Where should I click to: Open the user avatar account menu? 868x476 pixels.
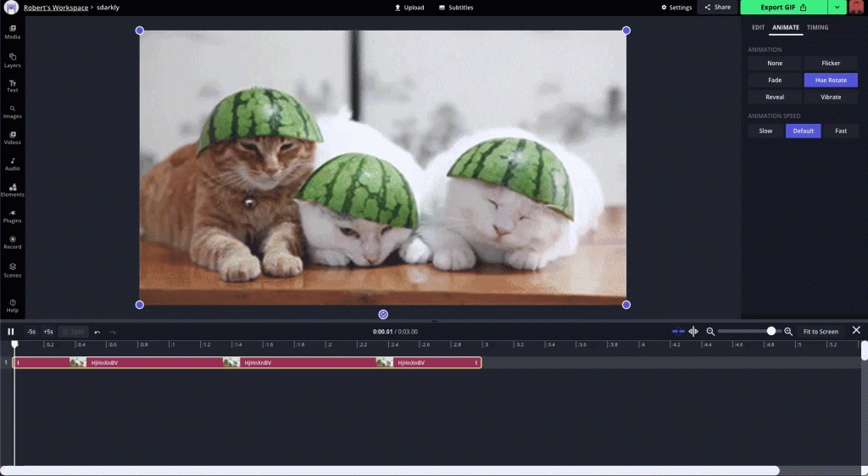pos(856,8)
